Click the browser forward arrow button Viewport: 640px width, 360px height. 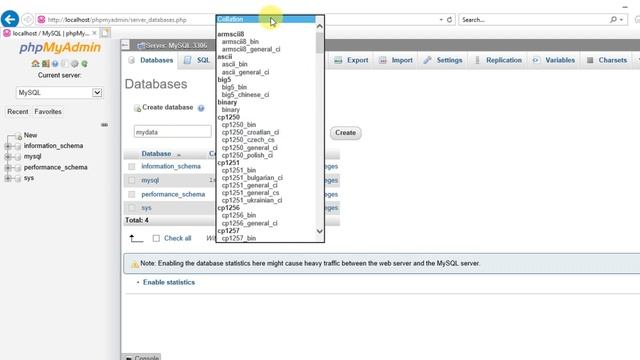27,19
